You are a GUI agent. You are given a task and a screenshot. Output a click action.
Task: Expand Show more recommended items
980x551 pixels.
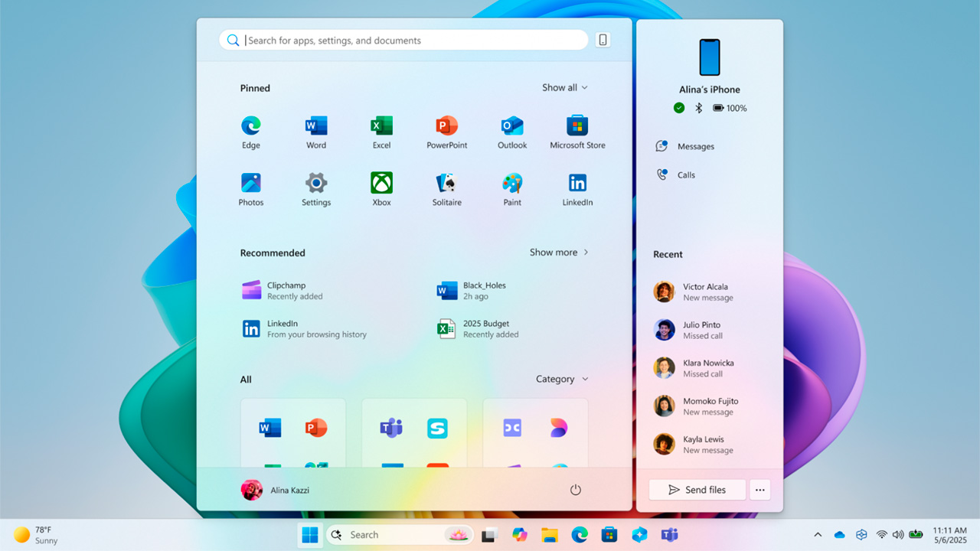[559, 253]
